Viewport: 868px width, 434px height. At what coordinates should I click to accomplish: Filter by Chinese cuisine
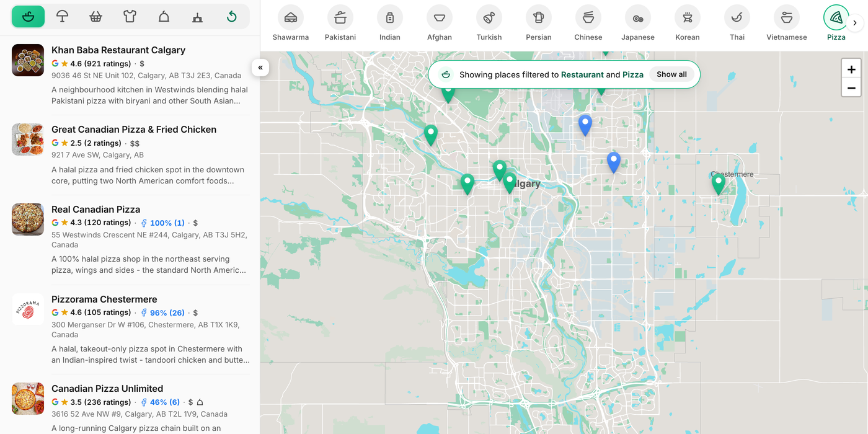click(588, 24)
